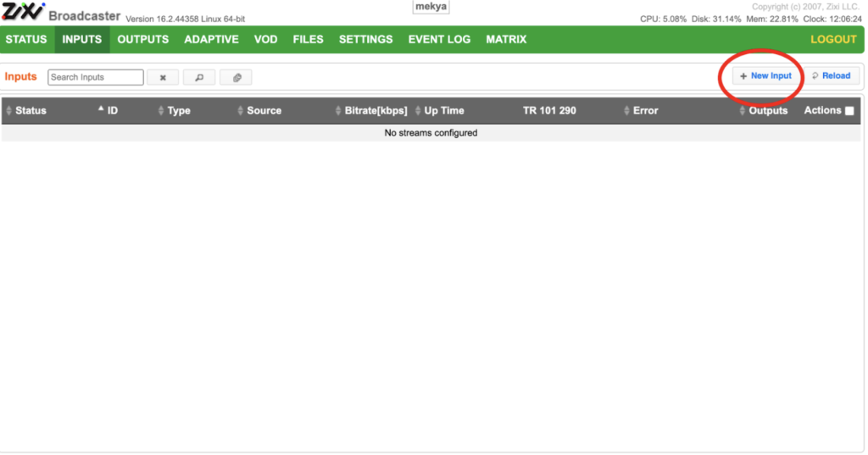This screenshot has width=868, height=455.
Task: Click the New Input button
Action: tap(765, 76)
